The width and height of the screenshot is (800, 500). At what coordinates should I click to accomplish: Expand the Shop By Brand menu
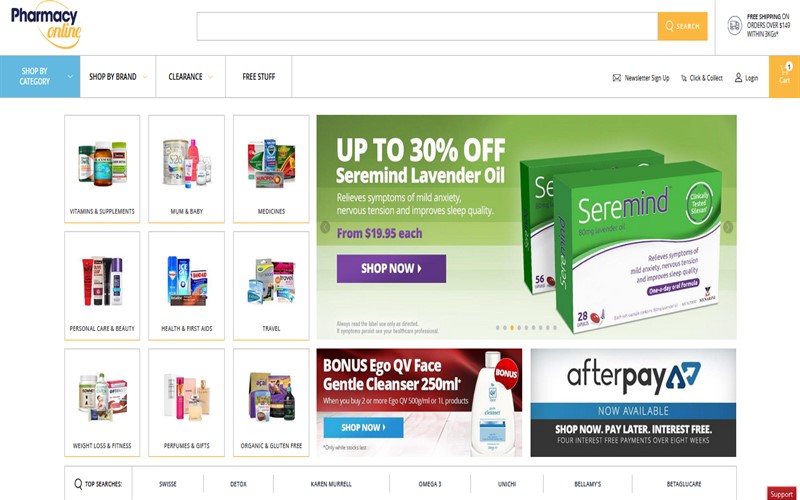coord(118,77)
